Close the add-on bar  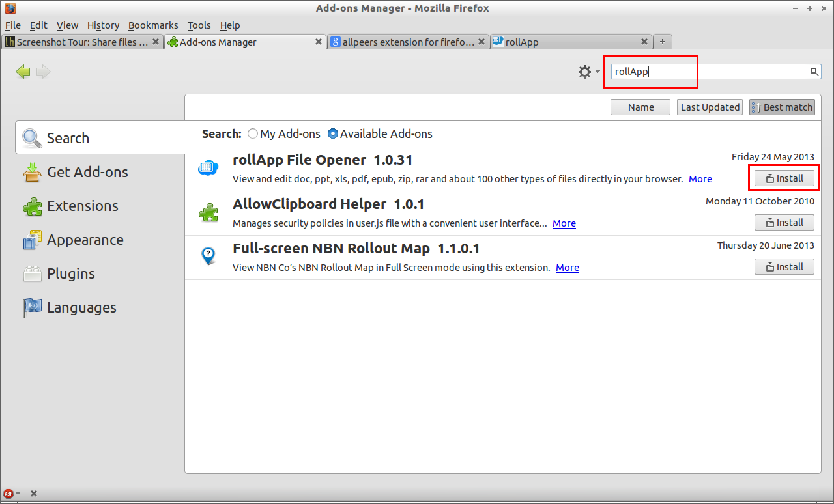tap(34, 494)
